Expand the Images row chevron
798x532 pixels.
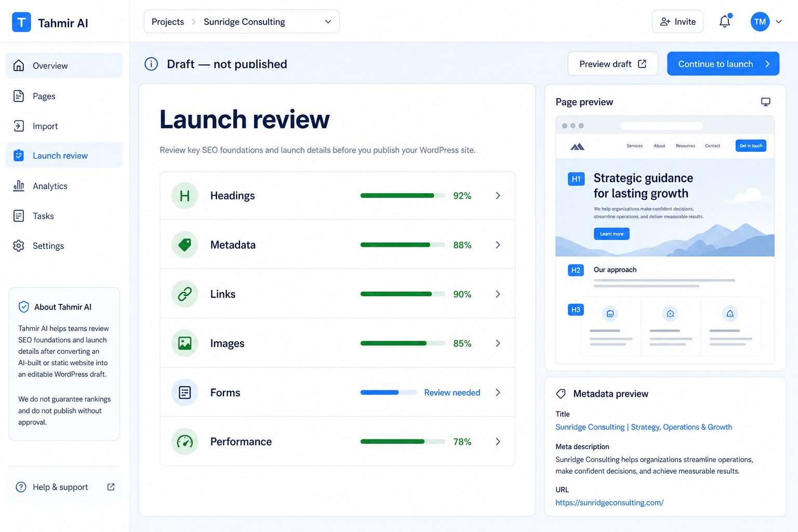click(498, 343)
